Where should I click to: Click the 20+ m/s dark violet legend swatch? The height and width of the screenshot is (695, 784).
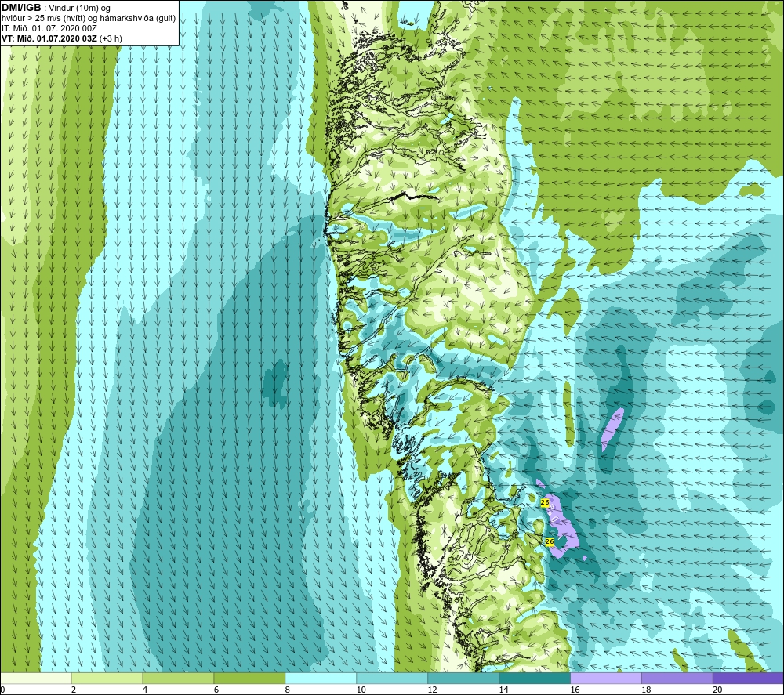click(748, 679)
